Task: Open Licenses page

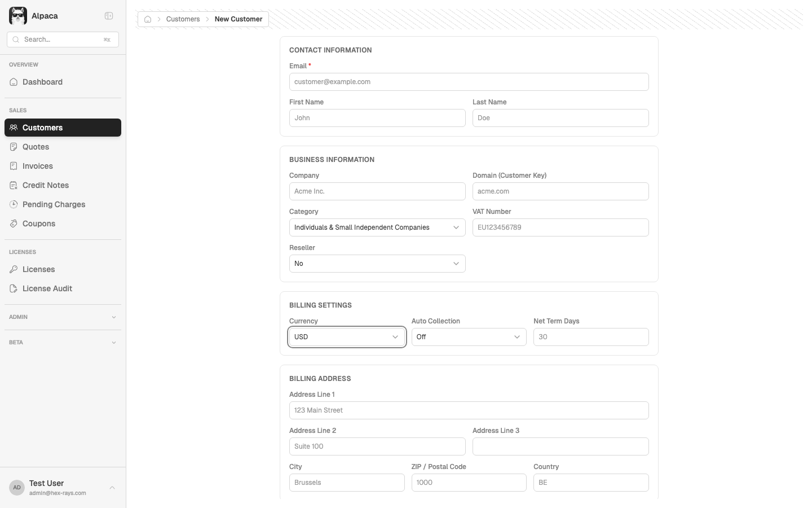Action: point(63,269)
